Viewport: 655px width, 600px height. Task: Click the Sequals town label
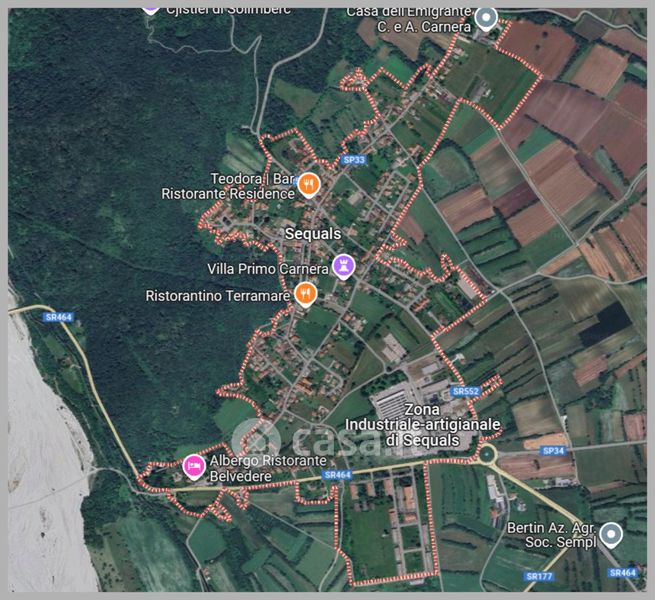click(x=313, y=234)
